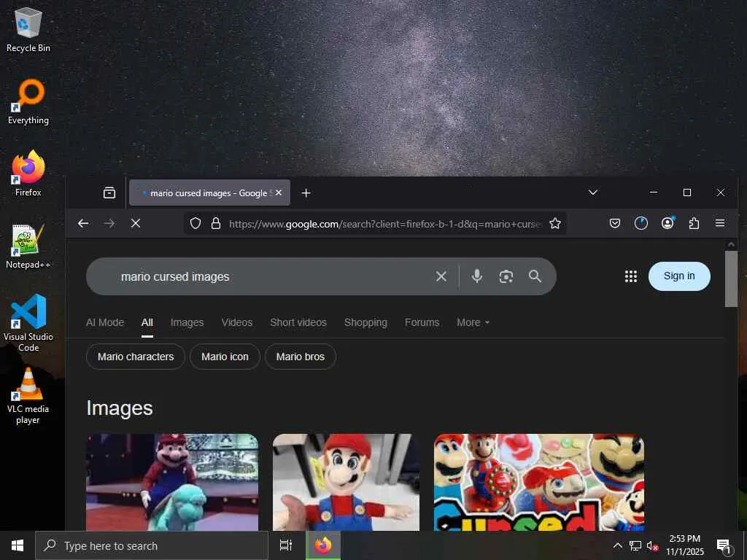
Task: Open the Google apps grid
Action: point(631,276)
